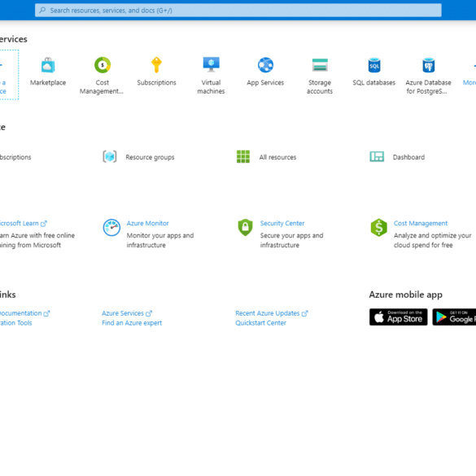
Task: Open the SQL databases cylinder icon
Action: pyautogui.click(x=374, y=65)
